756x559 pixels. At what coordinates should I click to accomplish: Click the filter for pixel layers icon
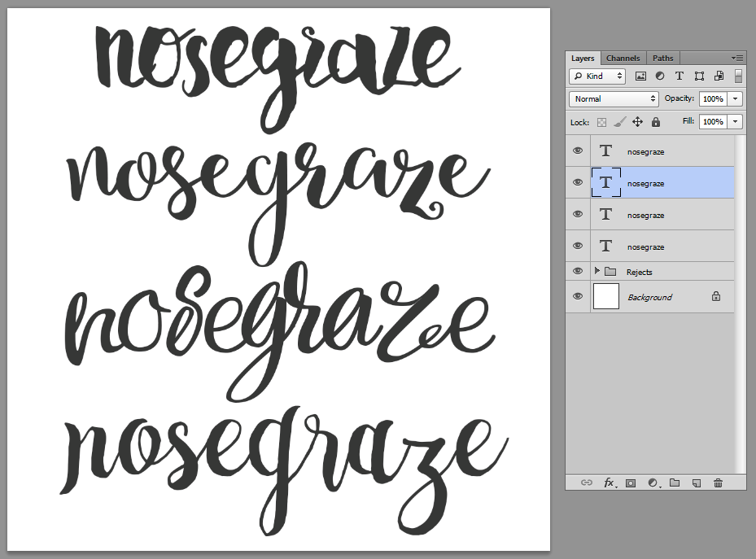[640, 76]
